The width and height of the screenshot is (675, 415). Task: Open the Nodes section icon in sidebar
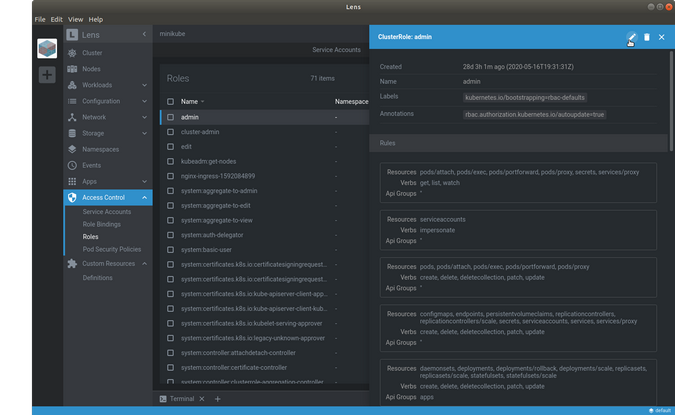pyautogui.click(x=72, y=69)
